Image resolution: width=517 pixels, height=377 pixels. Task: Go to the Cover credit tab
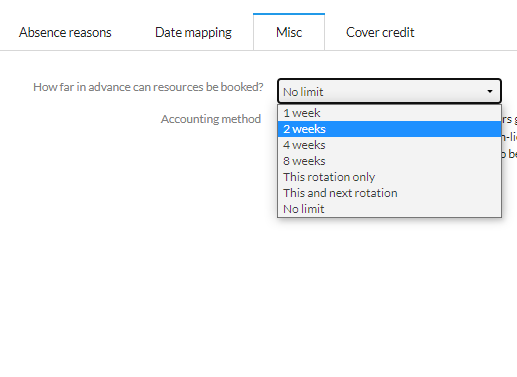(380, 32)
